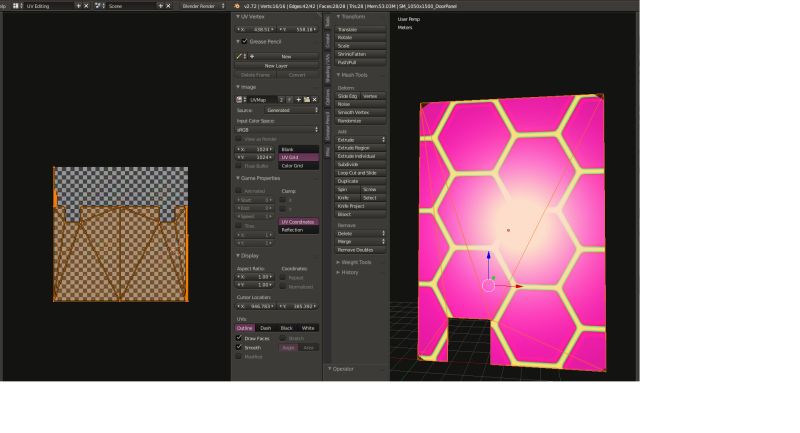Add a new image with plus icon

[298, 100]
